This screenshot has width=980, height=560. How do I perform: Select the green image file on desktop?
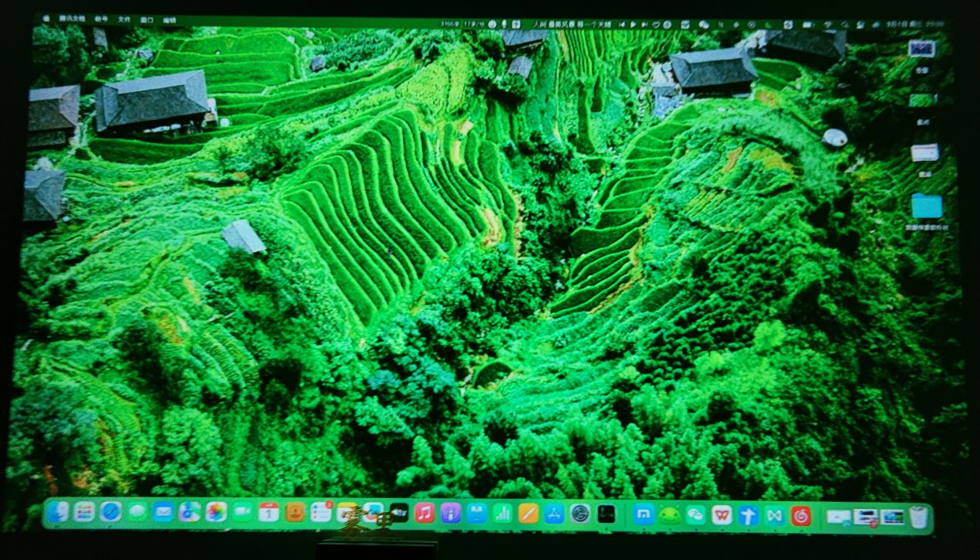(923, 100)
